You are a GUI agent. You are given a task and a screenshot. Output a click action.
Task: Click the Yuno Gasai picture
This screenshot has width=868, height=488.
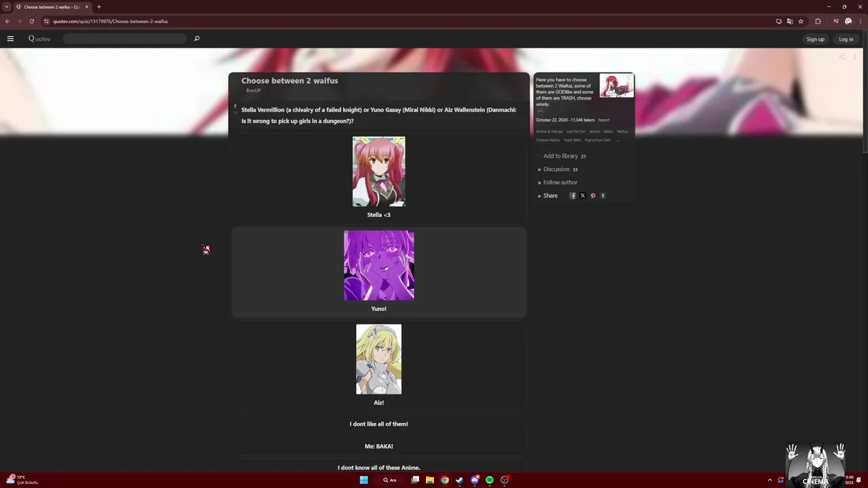[378, 265]
